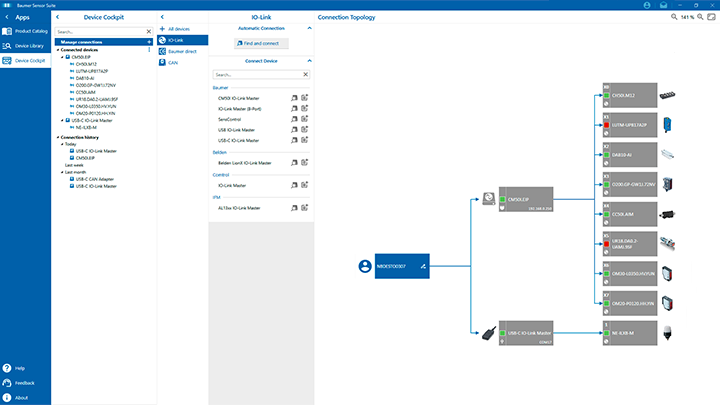Open the Feedback section
This screenshot has width=720, height=405.
[18, 383]
